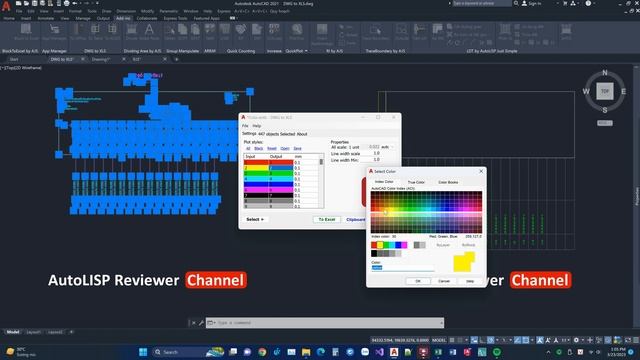Viewport: 640px width, 360px height.
Task: Switch to the Model layout tab
Action: point(13,332)
